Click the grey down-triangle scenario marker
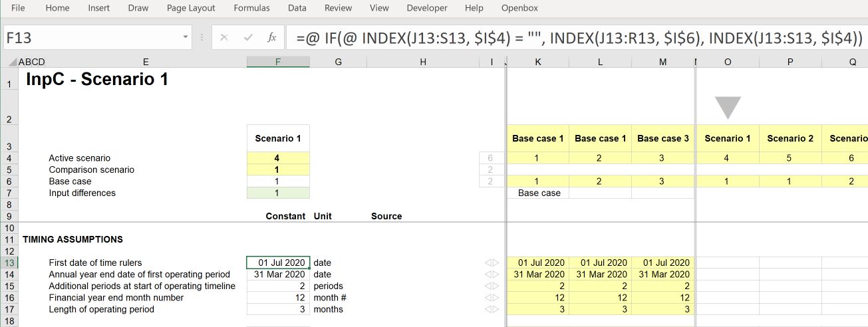The width and height of the screenshot is (868, 327). pyautogui.click(x=728, y=107)
